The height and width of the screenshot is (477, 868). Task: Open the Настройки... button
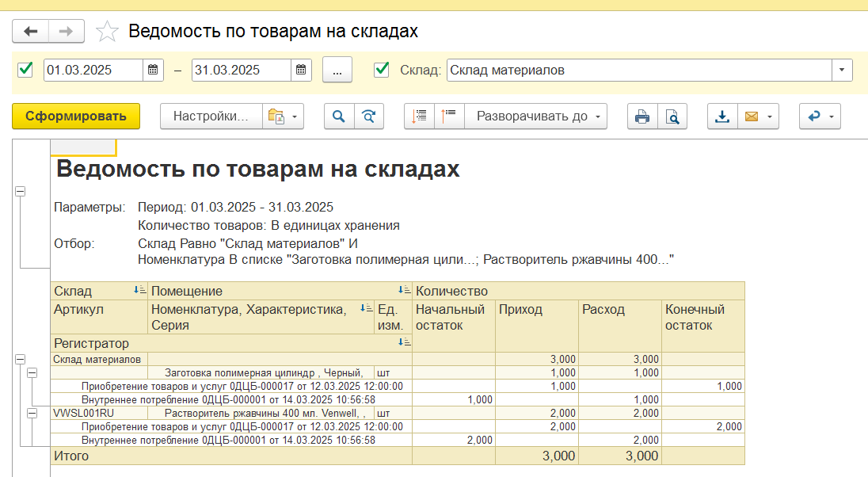[x=211, y=116]
